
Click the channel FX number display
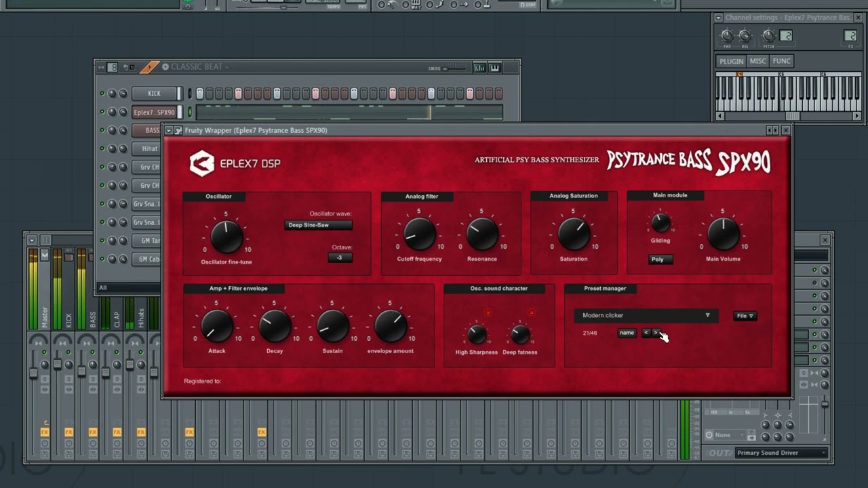coord(850,36)
